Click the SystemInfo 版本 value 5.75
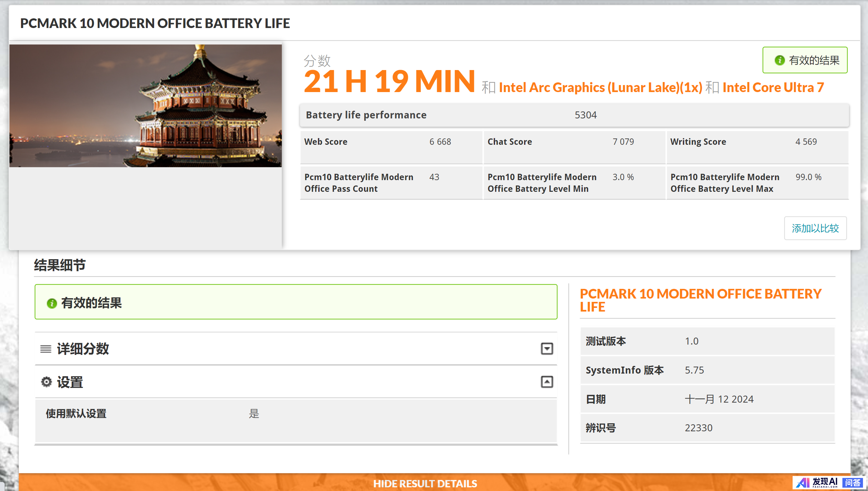Image resolution: width=868 pixels, height=491 pixels. click(x=694, y=370)
